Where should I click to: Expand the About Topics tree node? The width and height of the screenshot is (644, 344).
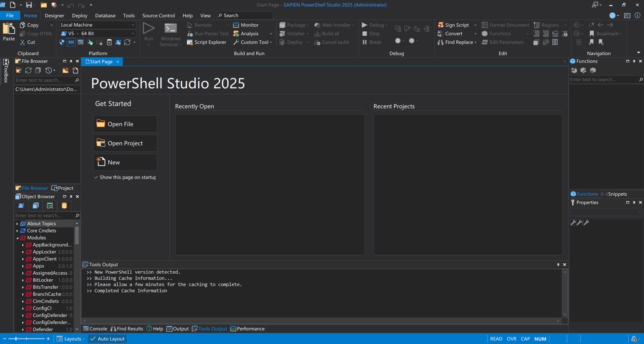[17, 224]
